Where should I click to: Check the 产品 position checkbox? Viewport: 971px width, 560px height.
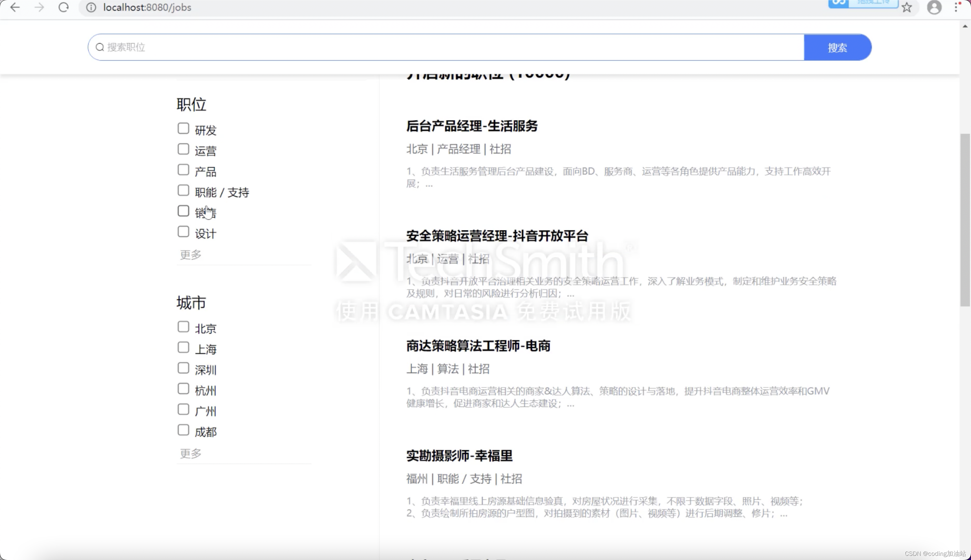(183, 169)
